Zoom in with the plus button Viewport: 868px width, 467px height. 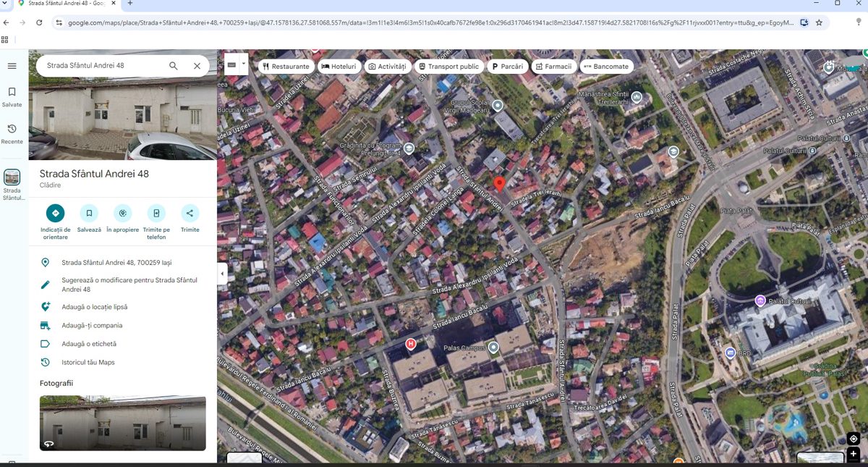point(854,454)
